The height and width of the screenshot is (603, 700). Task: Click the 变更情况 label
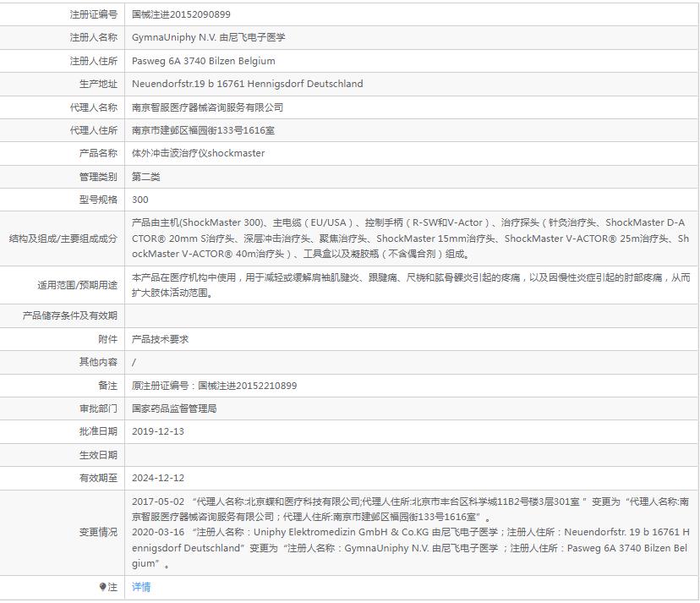[98, 533]
